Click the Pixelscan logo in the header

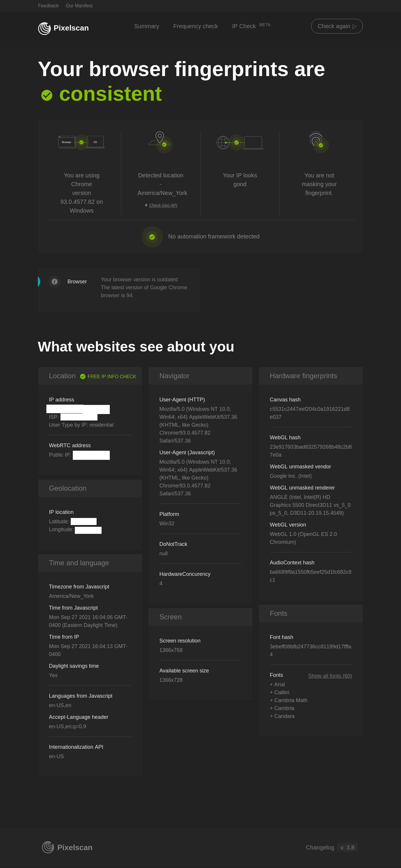coord(63,28)
